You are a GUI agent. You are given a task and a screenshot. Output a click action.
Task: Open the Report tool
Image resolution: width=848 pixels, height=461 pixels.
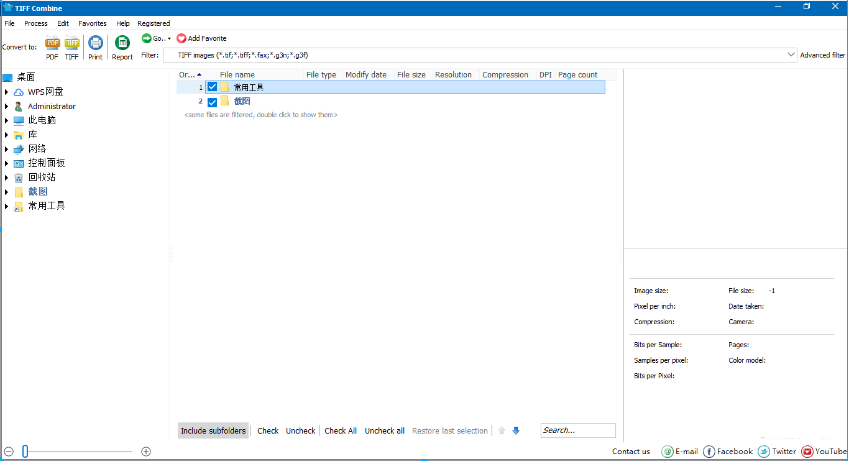(x=122, y=43)
